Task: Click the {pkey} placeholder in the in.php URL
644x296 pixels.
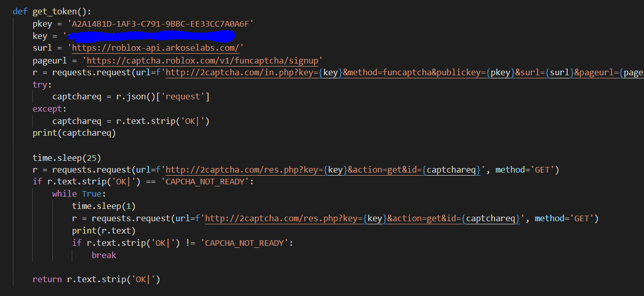Action: 500,73
